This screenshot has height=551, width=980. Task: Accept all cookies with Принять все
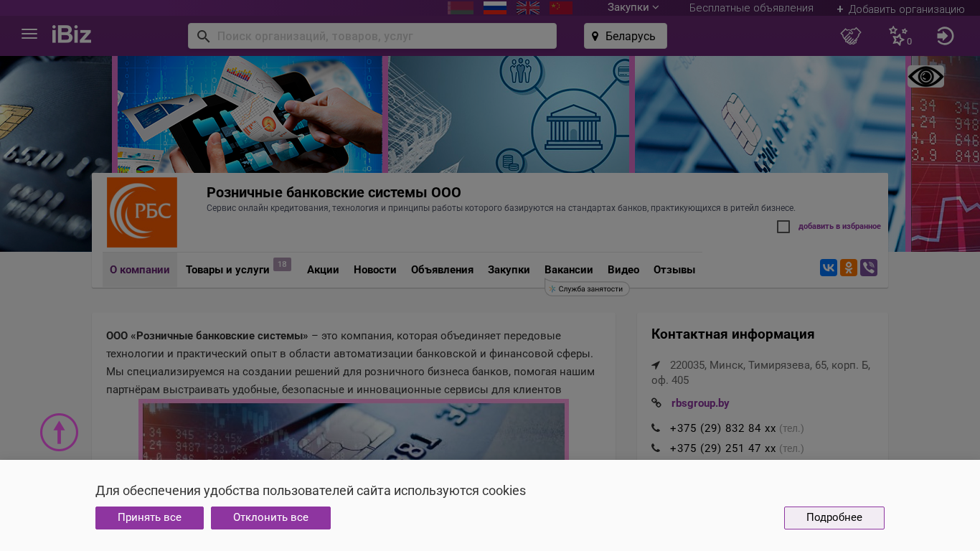pyautogui.click(x=149, y=518)
